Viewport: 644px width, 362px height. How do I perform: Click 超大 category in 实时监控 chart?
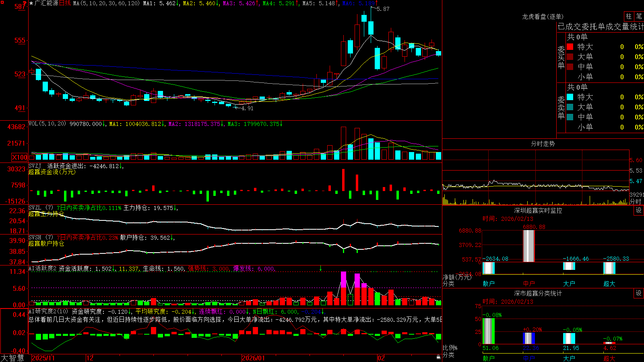609,284
